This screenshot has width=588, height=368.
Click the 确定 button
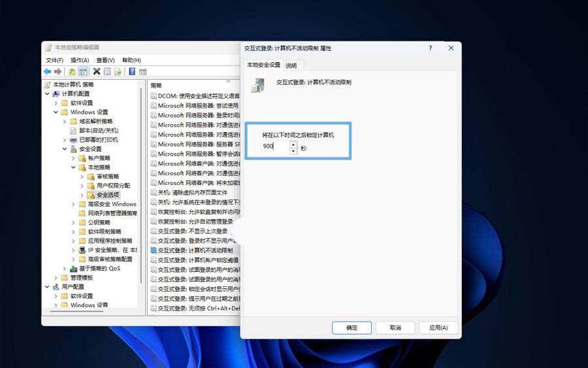[x=351, y=327]
